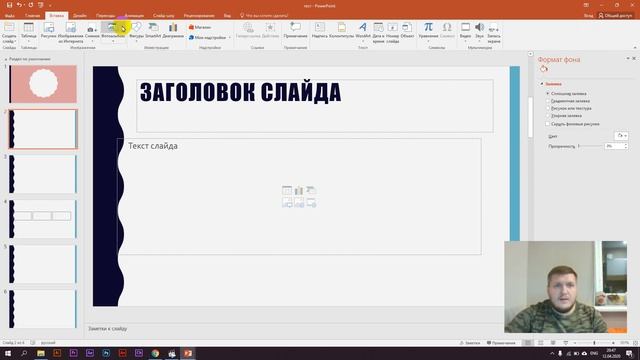This screenshot has height=360, width=640.
Task: Click the Надпись text box icon
Action: click(320, 31)
